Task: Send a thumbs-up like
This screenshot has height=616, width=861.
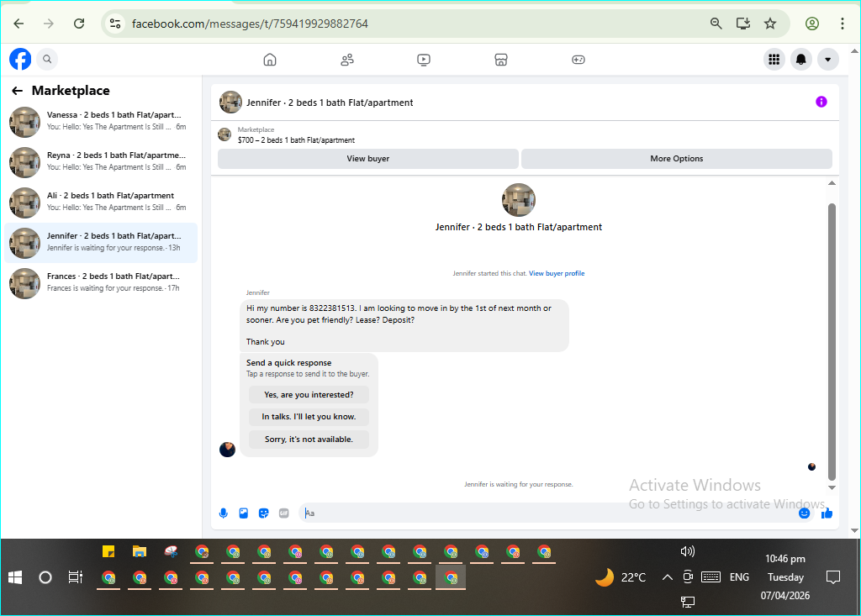Action: (x=827, y=513)
